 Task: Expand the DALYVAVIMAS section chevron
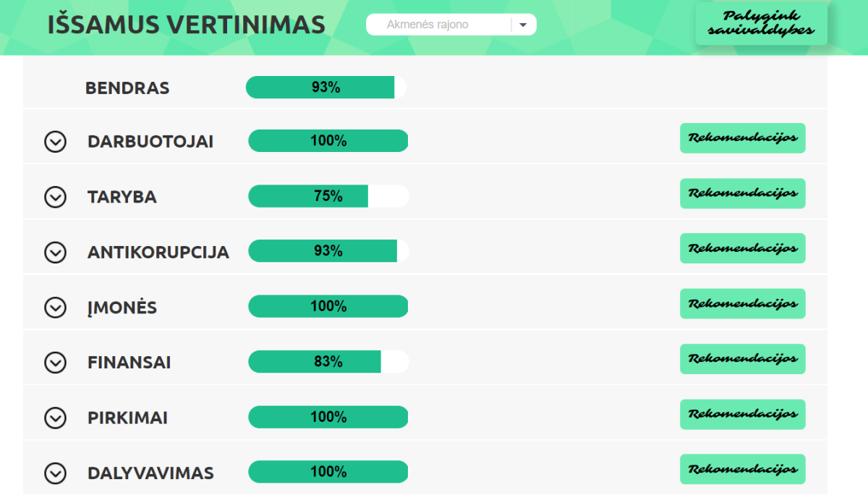click(55, 473)
